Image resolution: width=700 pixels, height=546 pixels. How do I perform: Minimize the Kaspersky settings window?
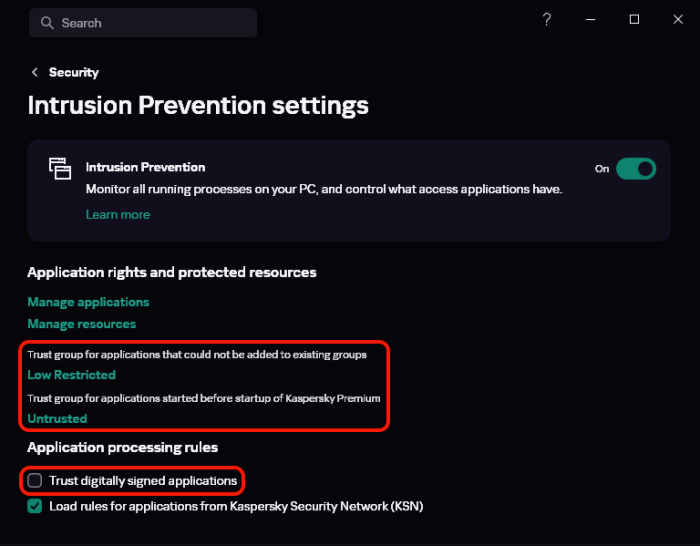click(x=590, y=20)
